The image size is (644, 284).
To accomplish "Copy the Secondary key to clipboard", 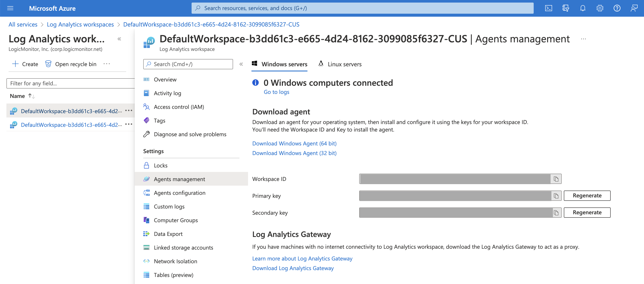I will 556,213.
